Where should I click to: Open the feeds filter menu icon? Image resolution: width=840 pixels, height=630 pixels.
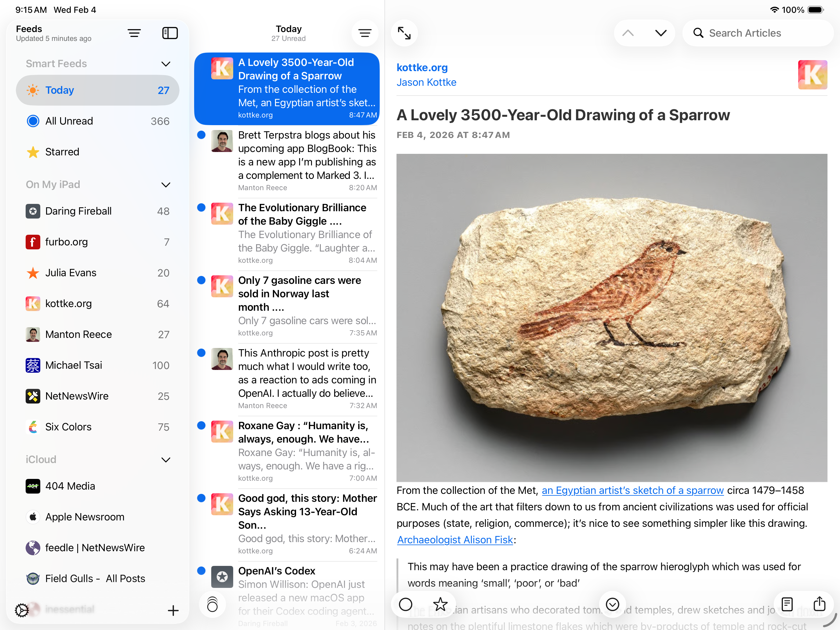(134, 33)
